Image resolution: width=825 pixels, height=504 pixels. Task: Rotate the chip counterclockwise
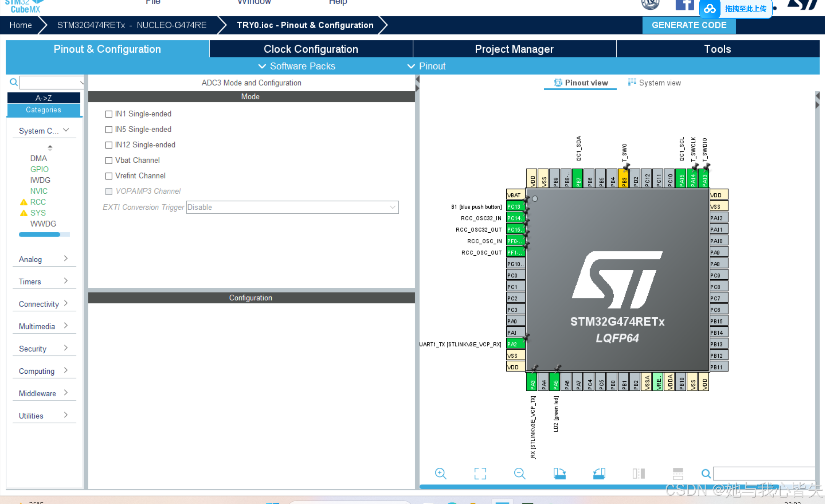599,473
